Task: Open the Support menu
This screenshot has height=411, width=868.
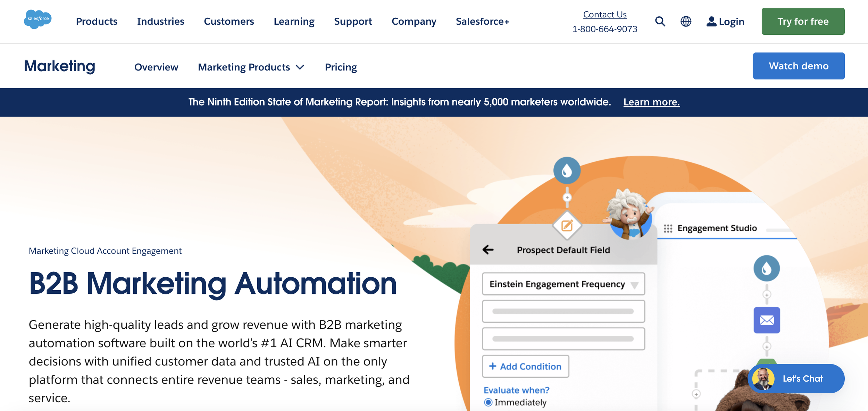Action: tap(353, 22)
